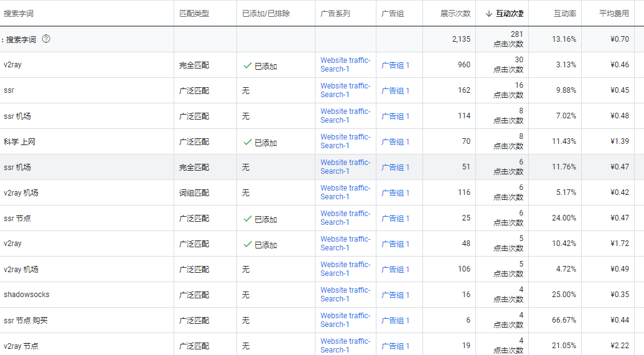The image size is (644, 355).
Task: Open campaign link in 词组匹配 v2ray 机场 row
Action: click(345, 192)
